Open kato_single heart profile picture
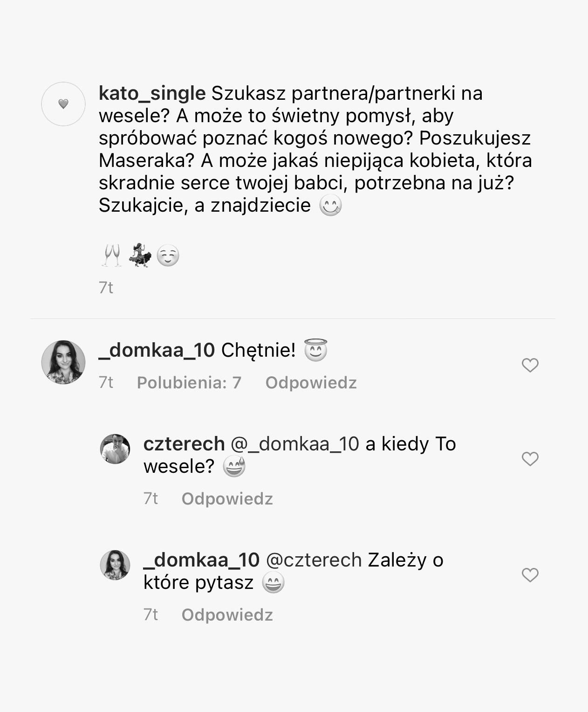This screenshot has height=712, width=588. 63,104
